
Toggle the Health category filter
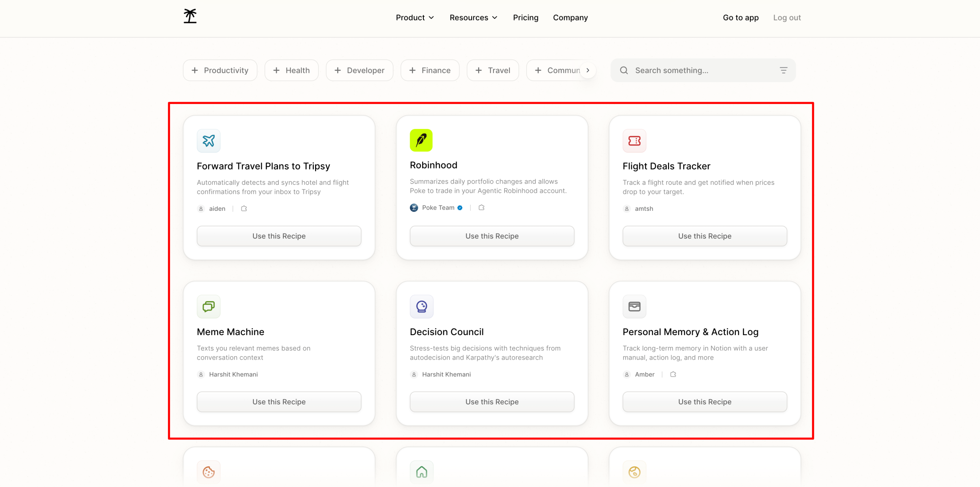292,70
